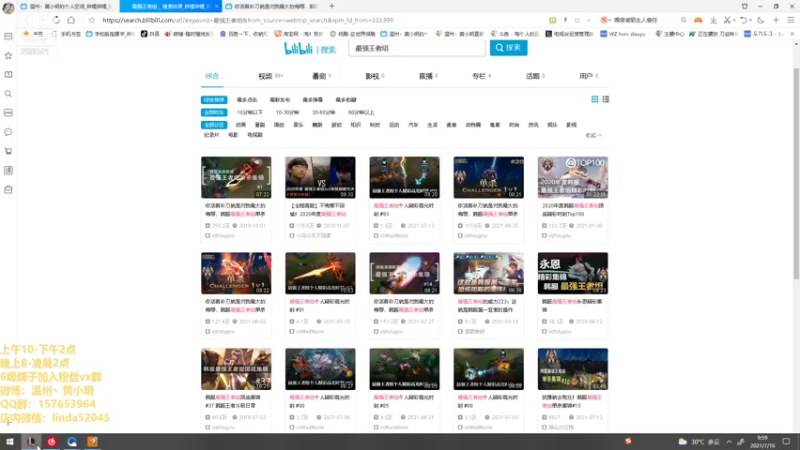Open the chat bubble icon in sidebar
Image resolution: width=800 pixels, height=450 pixels.
(x=8, y=132)
